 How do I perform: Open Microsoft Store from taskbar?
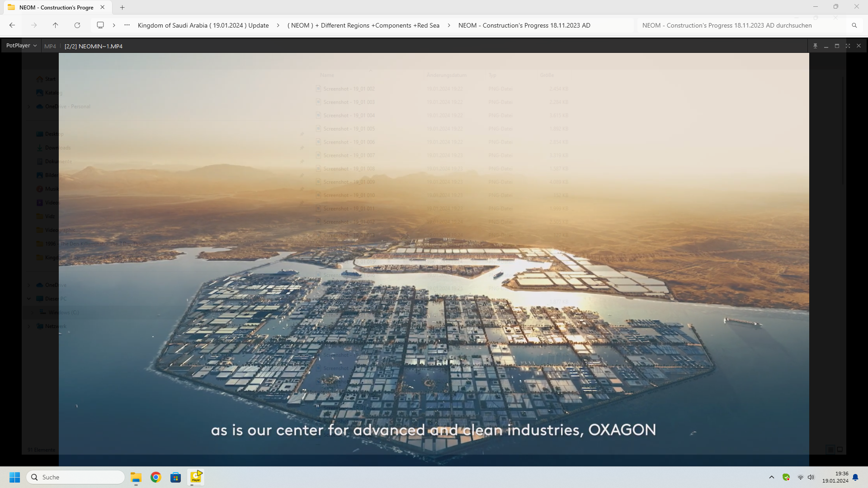(176, 477)
